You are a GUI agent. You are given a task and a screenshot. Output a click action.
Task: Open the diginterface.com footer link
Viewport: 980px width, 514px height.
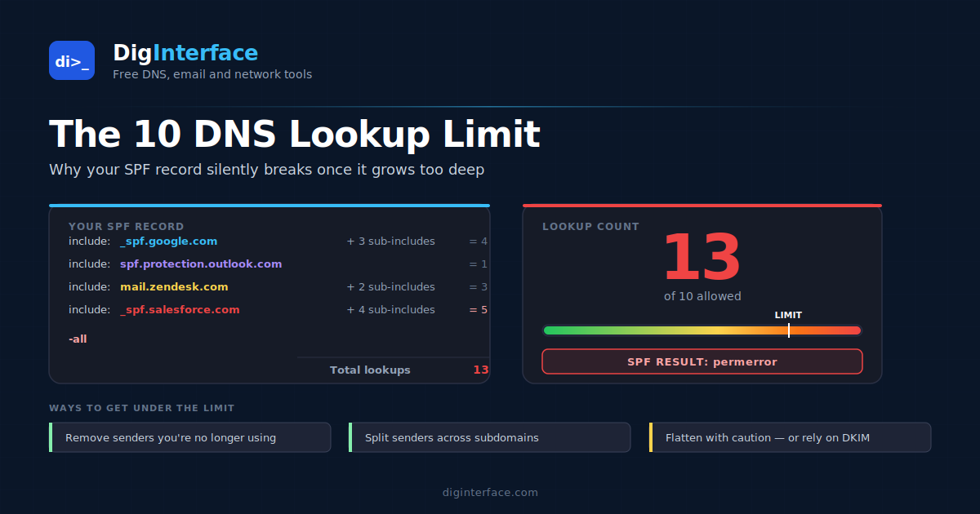point(490,493)
